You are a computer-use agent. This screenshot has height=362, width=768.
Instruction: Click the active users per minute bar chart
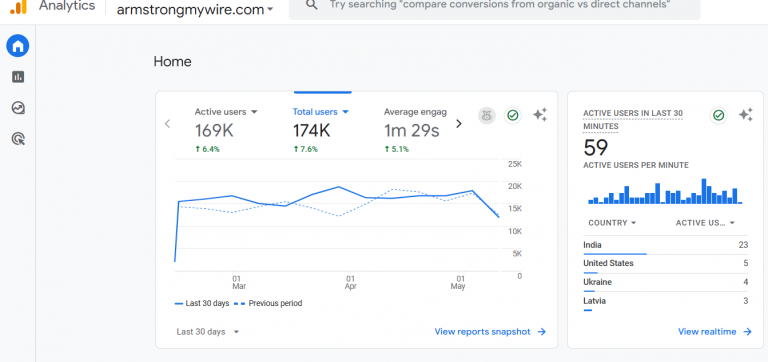665,191
